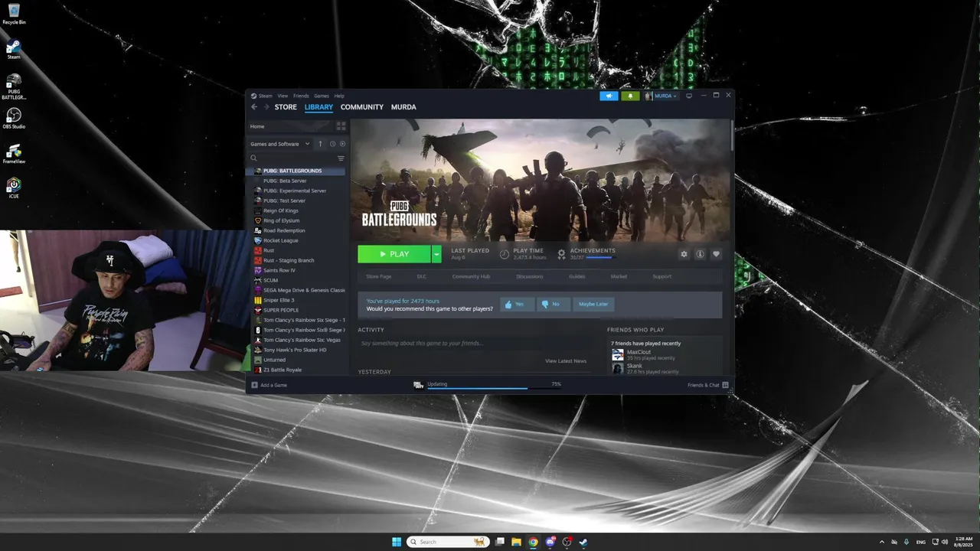Screen dimensions: 980x551
Task: Open the Market link
Action: tap(619, 276)
